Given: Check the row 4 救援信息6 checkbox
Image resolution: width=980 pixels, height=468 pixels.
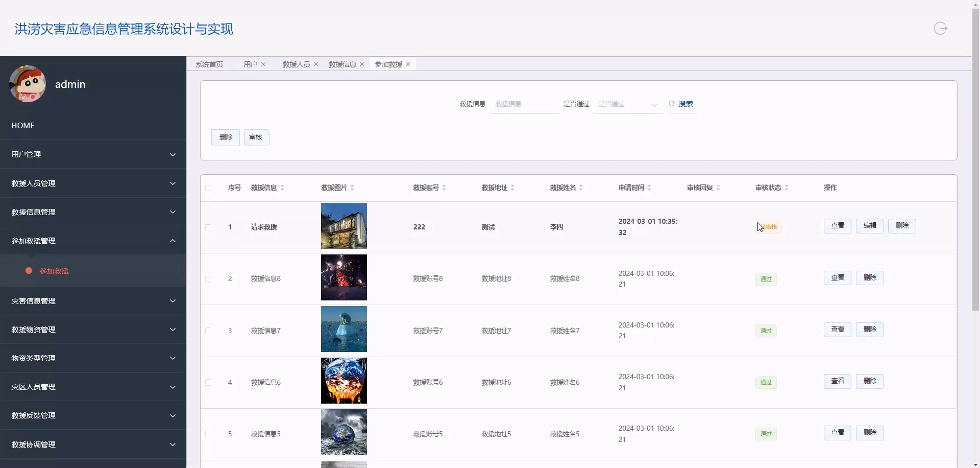Looking at the screenshot, I should 208,382.
